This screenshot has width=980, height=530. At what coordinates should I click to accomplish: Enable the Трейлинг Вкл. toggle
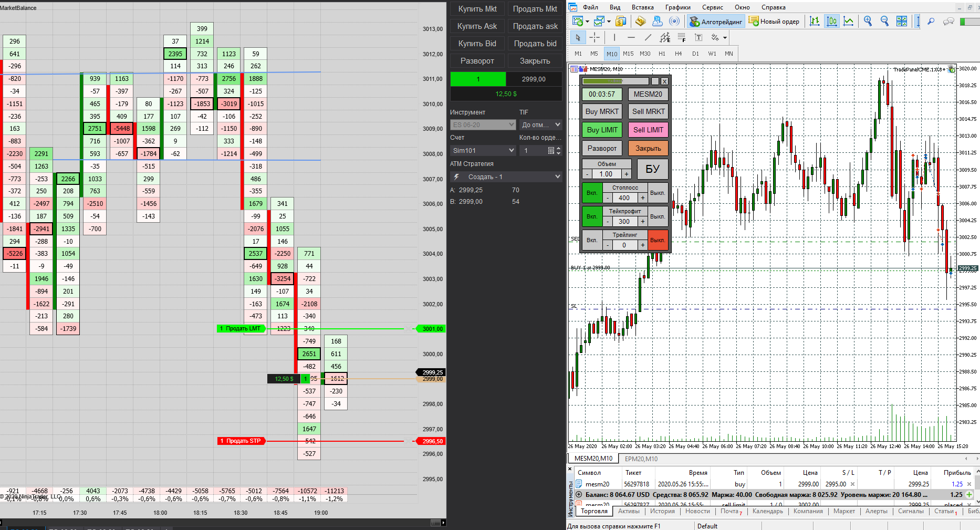tap(592, 240)
